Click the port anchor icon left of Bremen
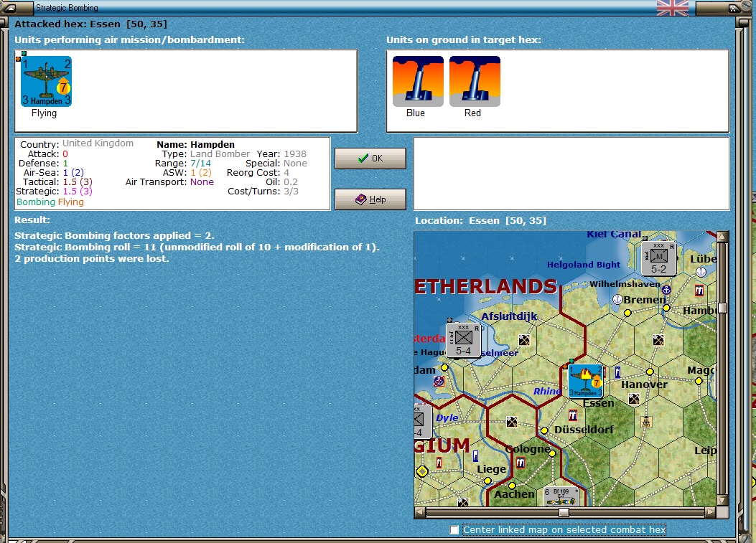The width and height of the screenshot is (756, 543). [617, 300]
